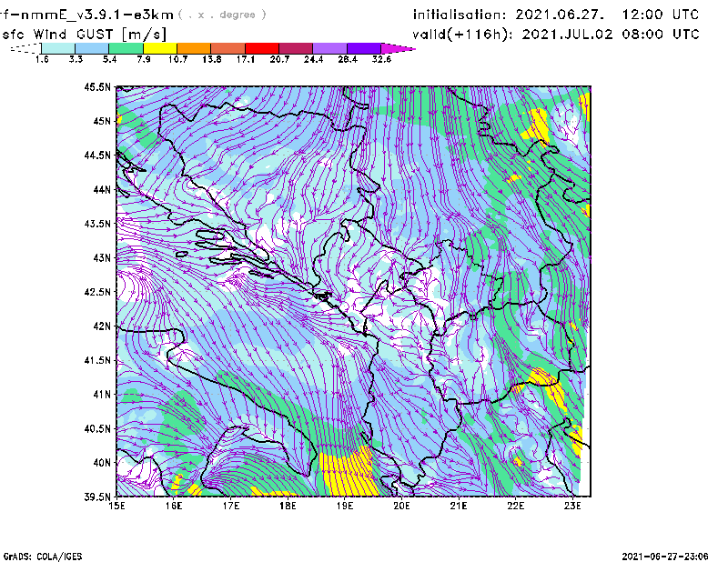The width and height of the screenshot is (728, 562).
Task: Click the 'sfc Wind GUST [m/s]' title
Action: 84,35
